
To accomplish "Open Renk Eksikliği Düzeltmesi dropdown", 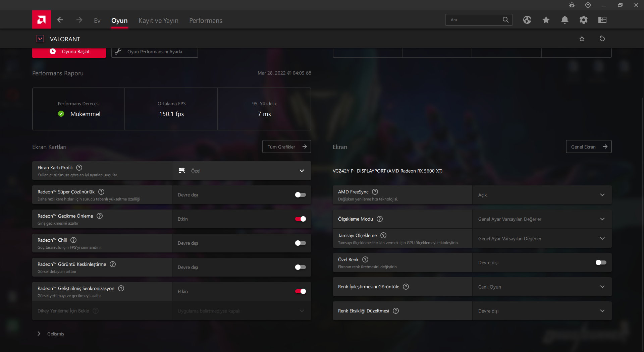I will pos(542,311).
